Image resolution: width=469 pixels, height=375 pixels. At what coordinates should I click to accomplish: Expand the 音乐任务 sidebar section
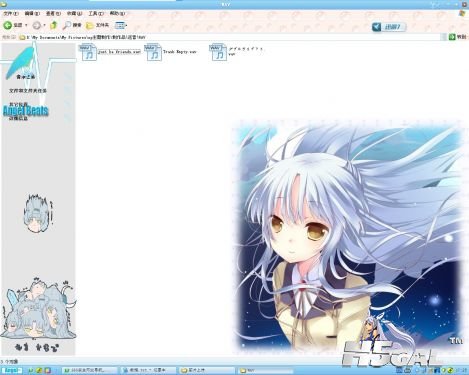[26, 77]
